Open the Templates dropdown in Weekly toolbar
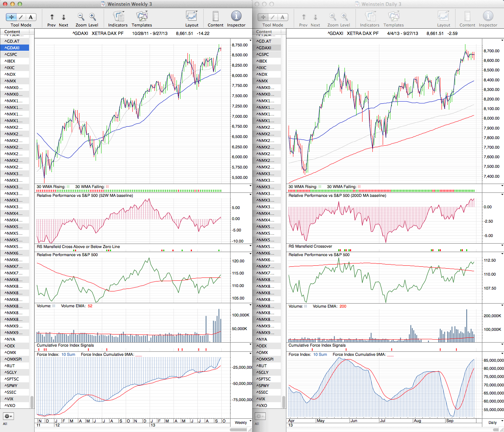The image size is (504, 432). pos(142,16)
